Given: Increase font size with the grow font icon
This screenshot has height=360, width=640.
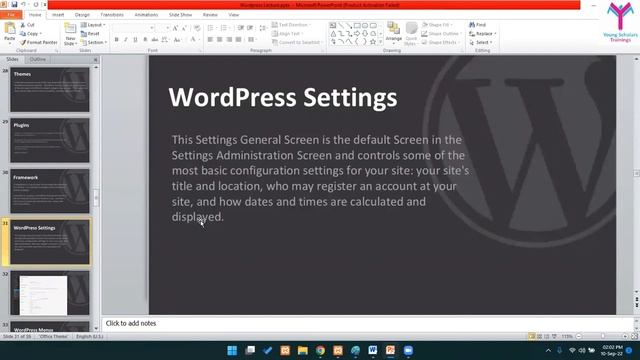Looking at the screenshot, I should 175,28.
